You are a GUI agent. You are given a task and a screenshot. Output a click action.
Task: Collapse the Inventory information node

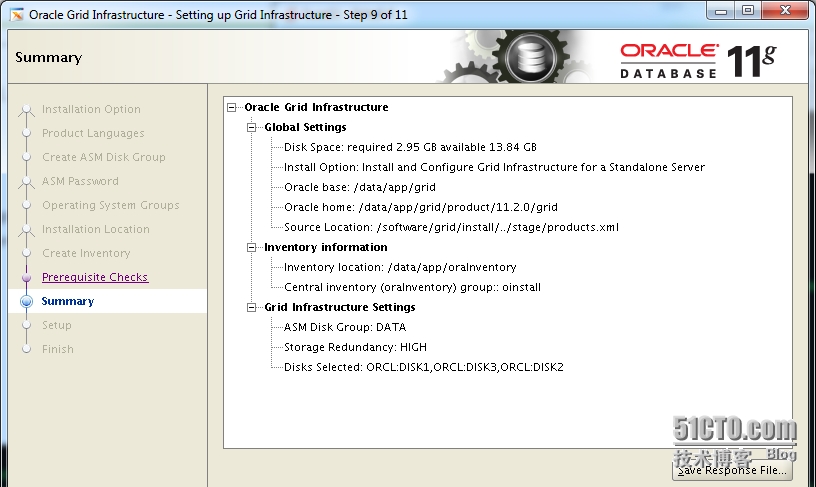(252, 248)
